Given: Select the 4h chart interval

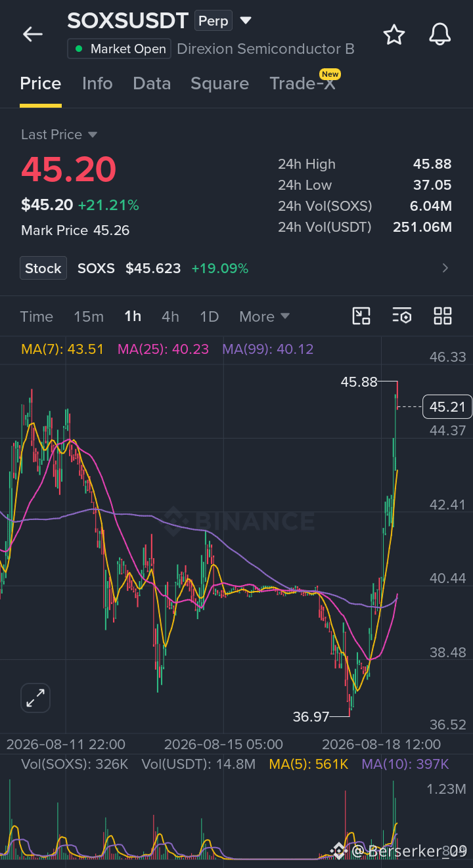Looking at the screenshot, I should pyautogui.click(x=170, y=316).
